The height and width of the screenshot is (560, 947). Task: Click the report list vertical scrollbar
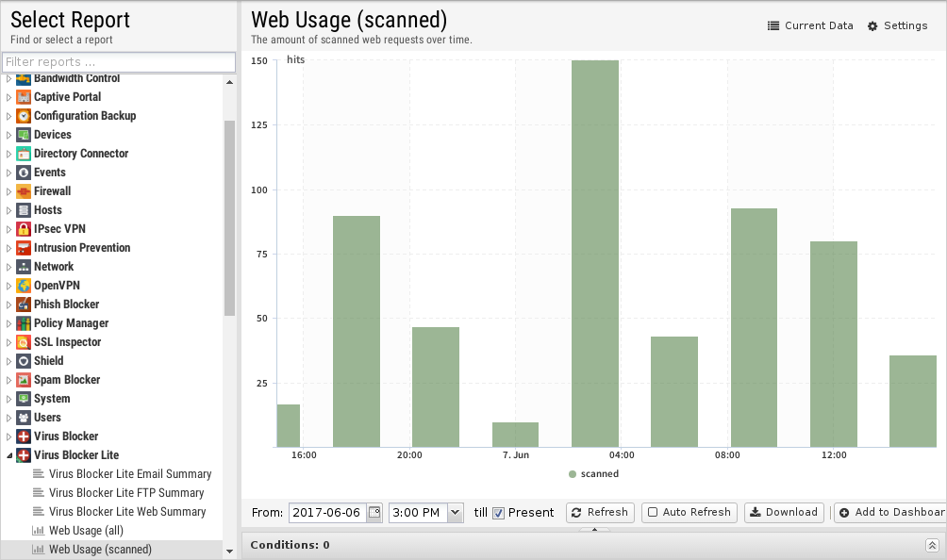(229, 217)
